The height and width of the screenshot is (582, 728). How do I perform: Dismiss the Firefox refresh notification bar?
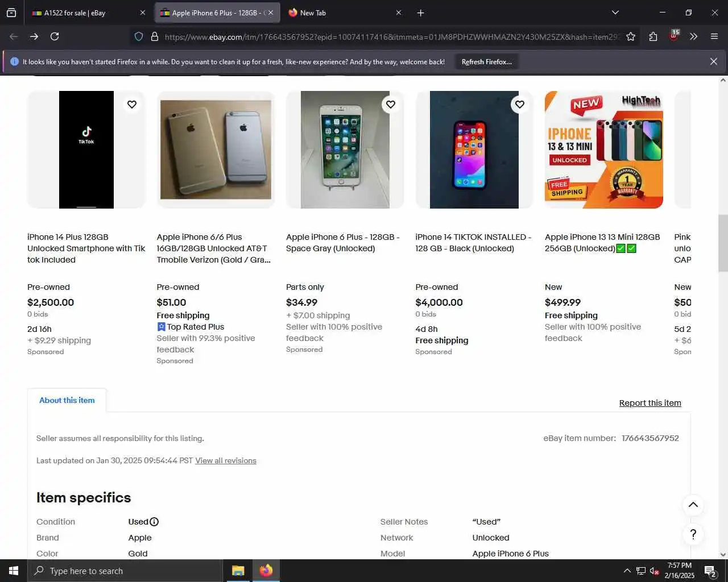tap(714, 61)
